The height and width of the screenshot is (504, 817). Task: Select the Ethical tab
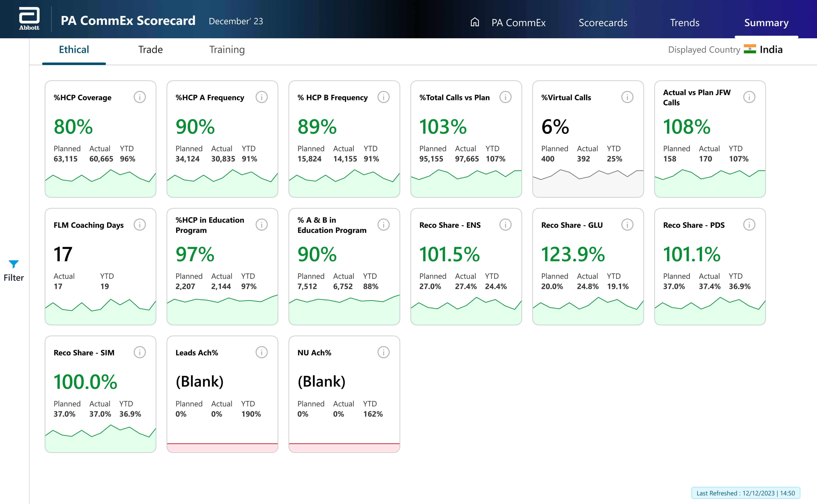(x=74, y=50)
